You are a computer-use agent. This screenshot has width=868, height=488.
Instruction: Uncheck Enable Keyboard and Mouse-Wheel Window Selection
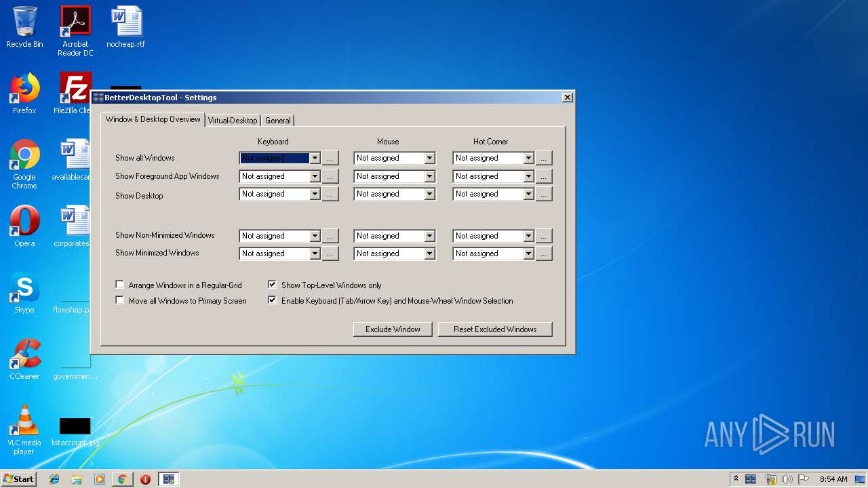pos(273,300)
